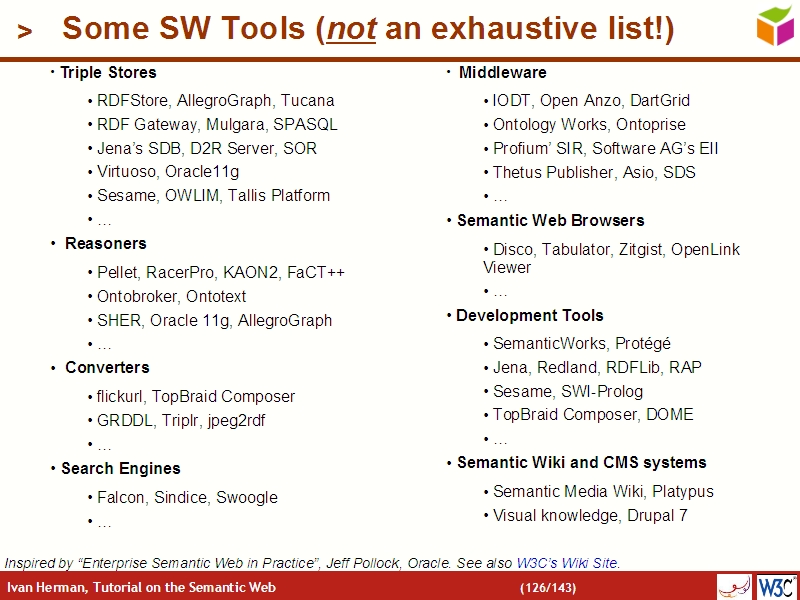
Task: Click the green top of the cube icon
Action: pyautogui.click(x=773, y=14)
